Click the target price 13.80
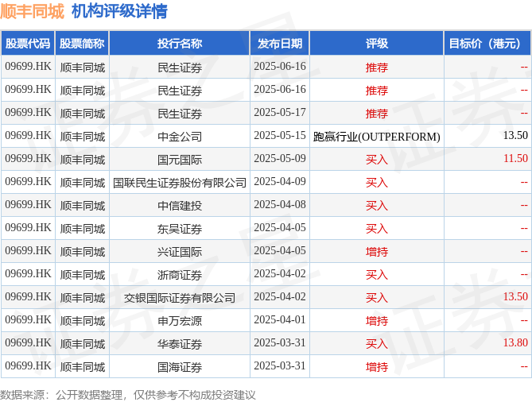532x402 pixels. 515,342
